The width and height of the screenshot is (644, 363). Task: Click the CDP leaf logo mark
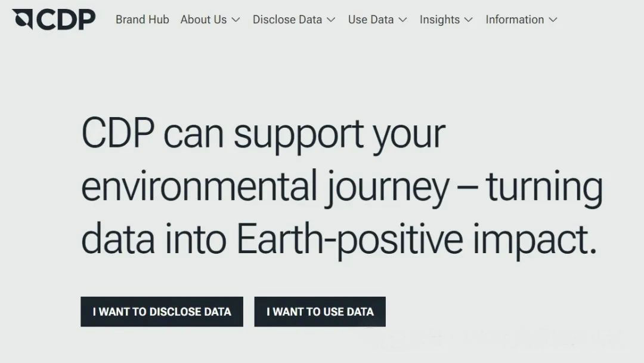[23, 19]
